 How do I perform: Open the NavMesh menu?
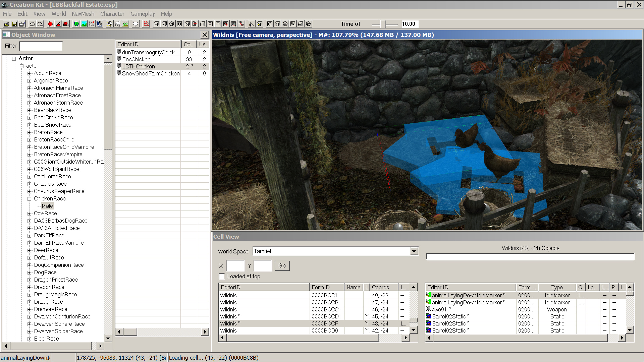[x=83, y=14]
